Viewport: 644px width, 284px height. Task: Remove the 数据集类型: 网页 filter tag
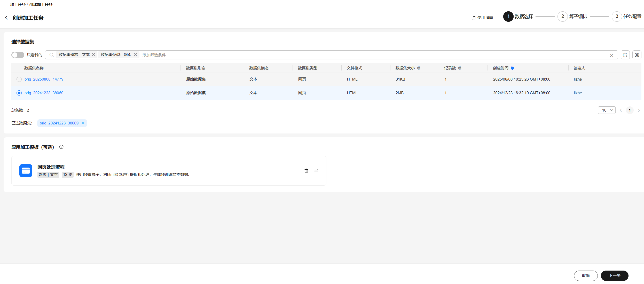[135, 55]
